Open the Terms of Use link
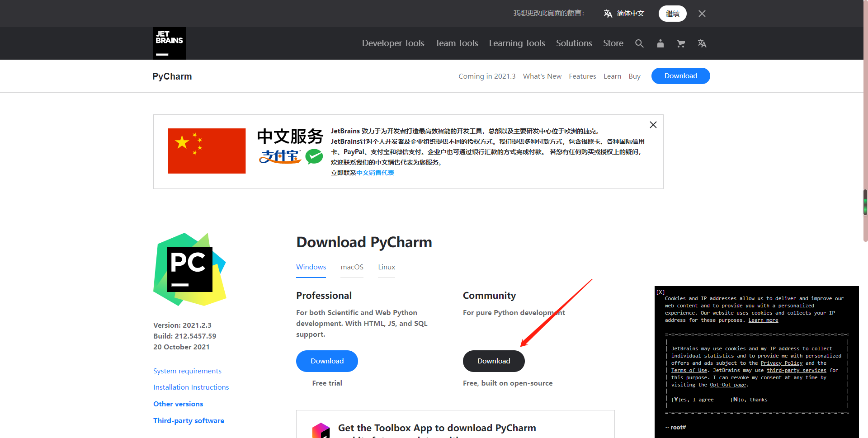Image resolution: width=868 pixels, height=438 pixels. 689,370
